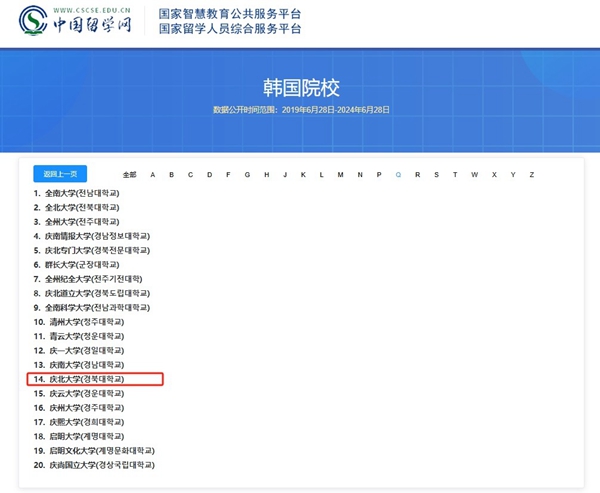This screenshot has width=600, height=493.
Task: Click 国家智慧教育公共服务平台 header text
Action: pyautogui.click(x=230, y=14)
